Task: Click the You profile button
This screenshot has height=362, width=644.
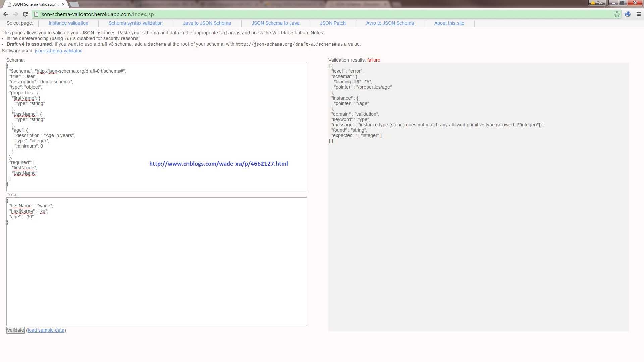Action: tap(597, 3)
